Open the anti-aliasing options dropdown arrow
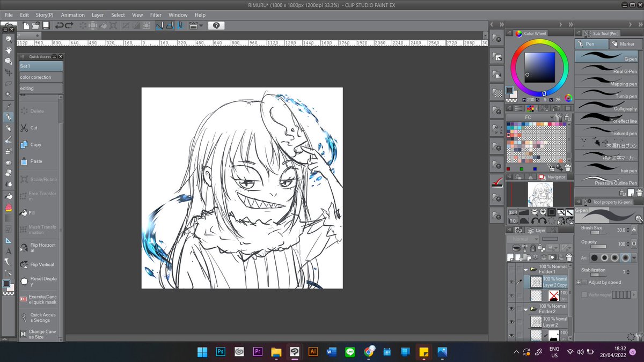This screenshot has height=362, width=644. click(634, 258)
